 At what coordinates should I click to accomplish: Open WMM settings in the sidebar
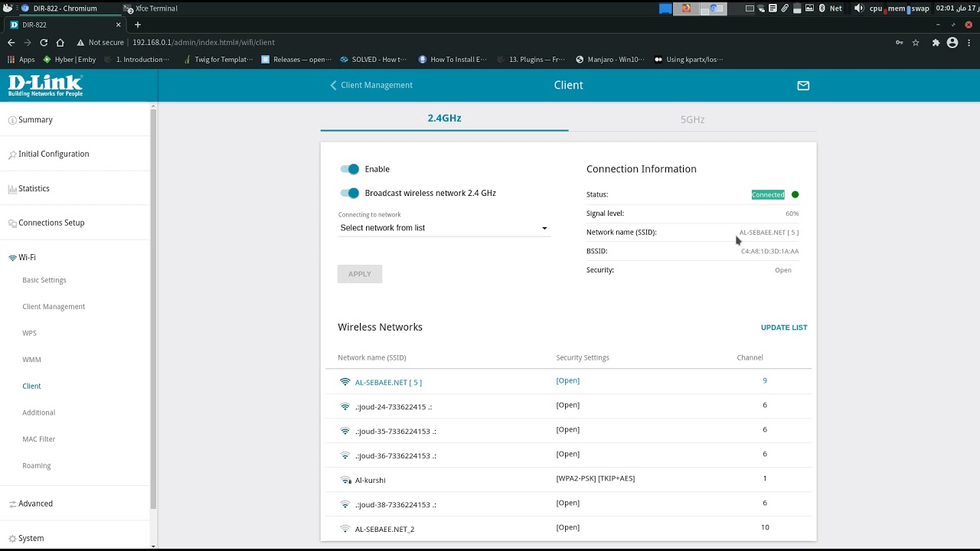31,360
